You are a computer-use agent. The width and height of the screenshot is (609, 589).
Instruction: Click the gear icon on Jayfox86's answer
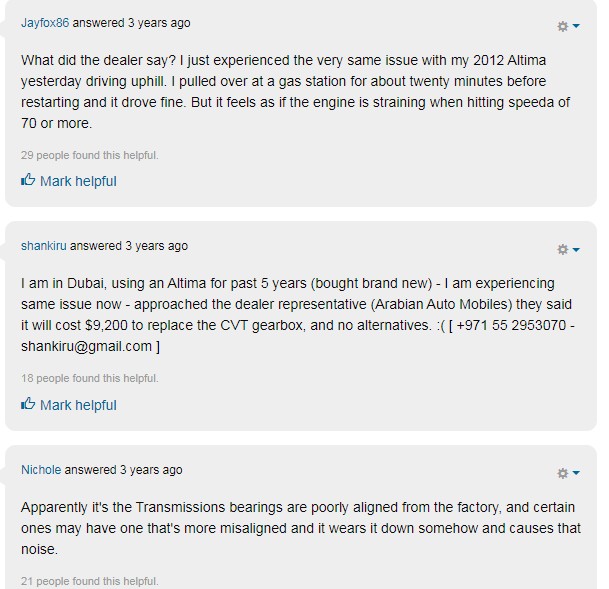[562, 26]
